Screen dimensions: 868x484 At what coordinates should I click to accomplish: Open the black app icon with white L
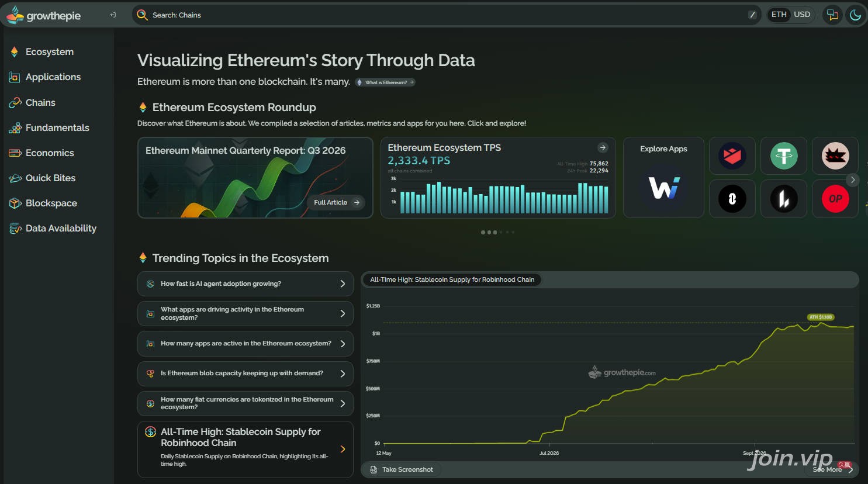[784, 199]
